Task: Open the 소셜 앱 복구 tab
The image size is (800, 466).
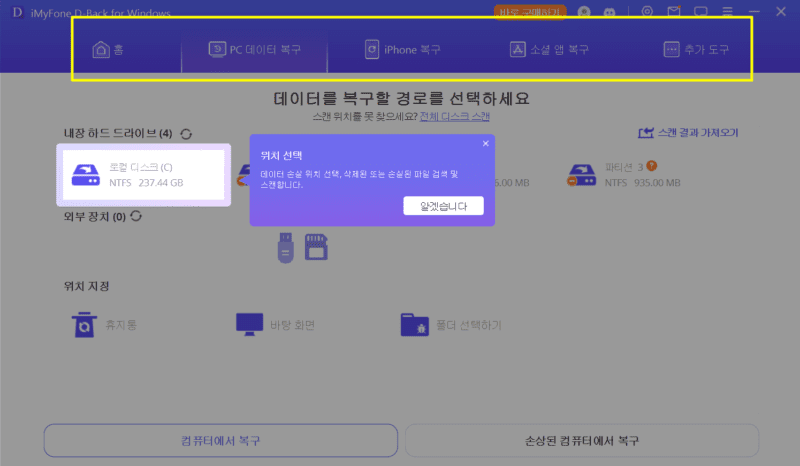Action: click(x=549, y=49)
